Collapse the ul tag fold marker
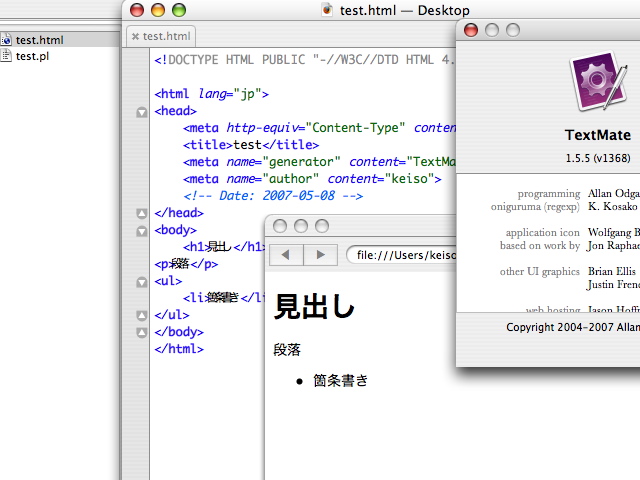The width and height of the screenshot is (640, 480). point(141,282)
